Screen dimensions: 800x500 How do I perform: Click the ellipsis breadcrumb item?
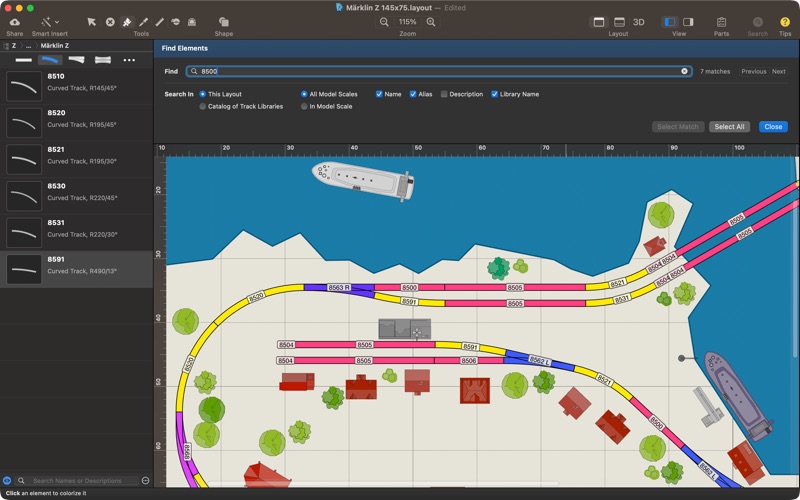29,45
